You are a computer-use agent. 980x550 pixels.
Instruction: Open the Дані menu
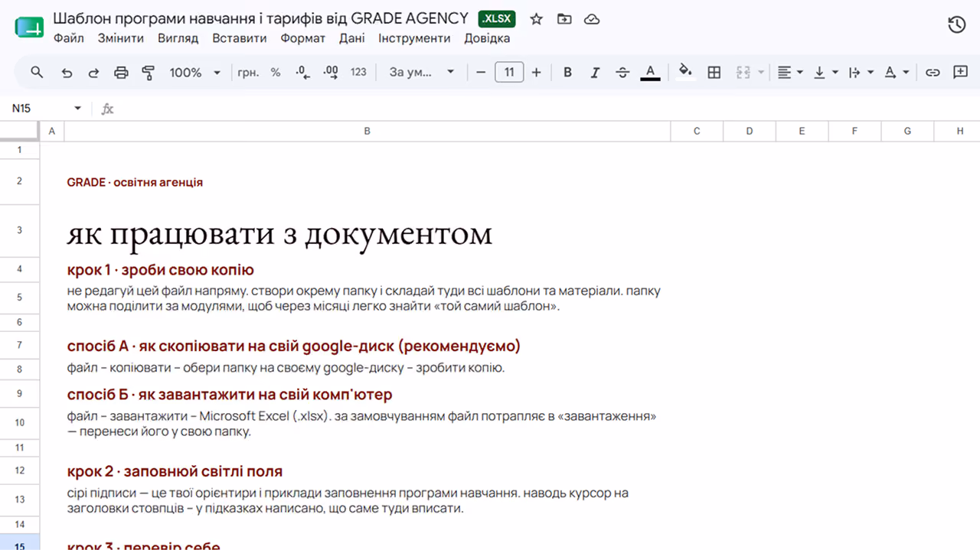(x=351, y=38)
